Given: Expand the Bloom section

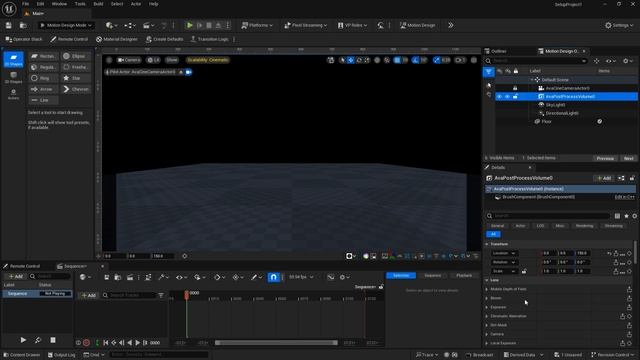Looking at the screenshot, I should coord(487,298).
